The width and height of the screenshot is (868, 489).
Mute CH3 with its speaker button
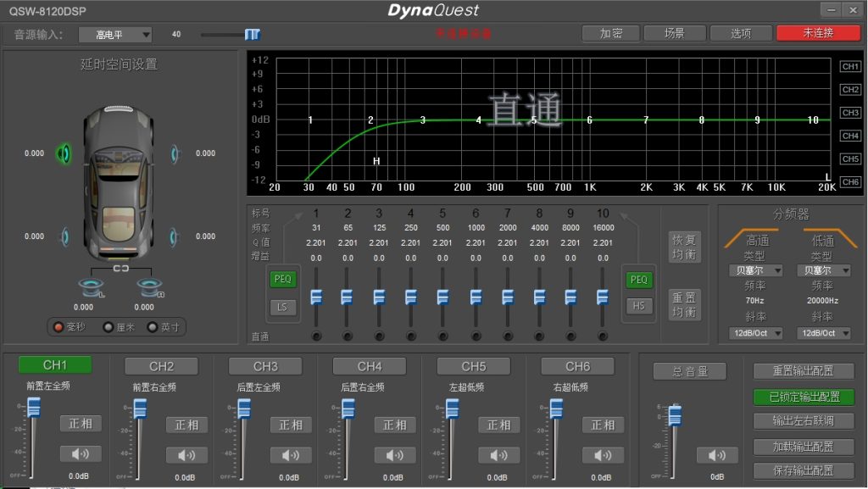coord(291,455)
